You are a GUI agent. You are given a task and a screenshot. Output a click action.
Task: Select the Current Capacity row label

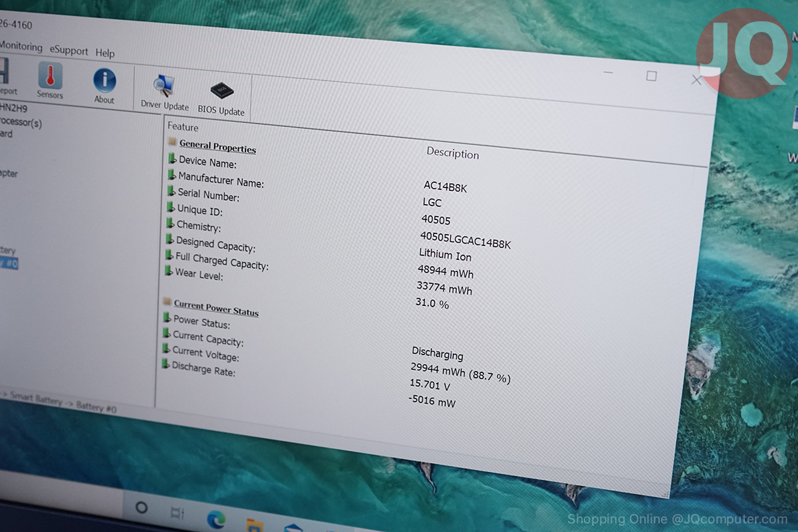[x=208, y=338]
